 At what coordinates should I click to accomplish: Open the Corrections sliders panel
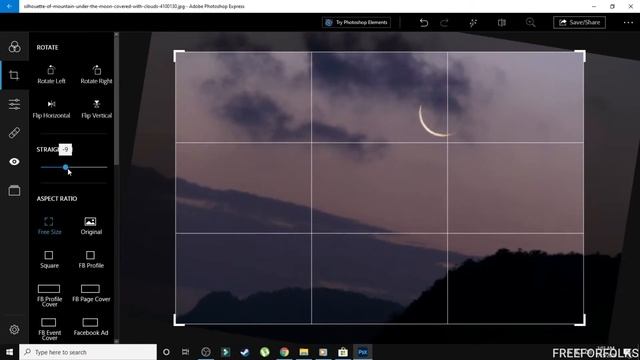pyautogui.click(x=14, y=104)
